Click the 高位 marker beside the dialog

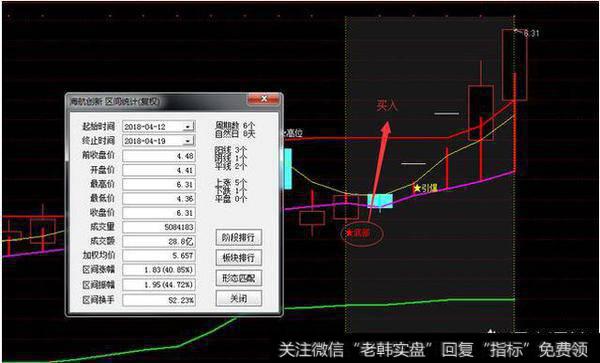click(x=292, y=133)
